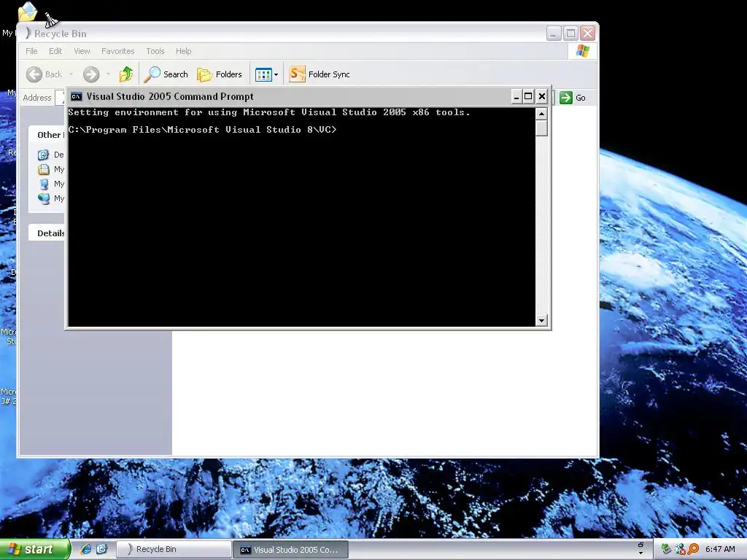The width and height of the screenshot is (747, 560).
Task: Maximize the Recycle Bin window
Action: pyautogui.click(x=570, y=34)
